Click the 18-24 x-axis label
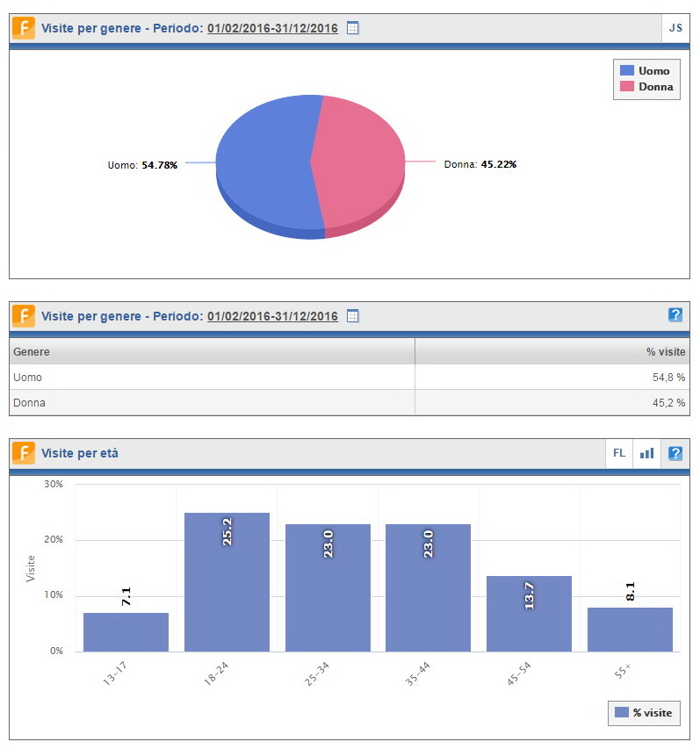 [216, 674]
